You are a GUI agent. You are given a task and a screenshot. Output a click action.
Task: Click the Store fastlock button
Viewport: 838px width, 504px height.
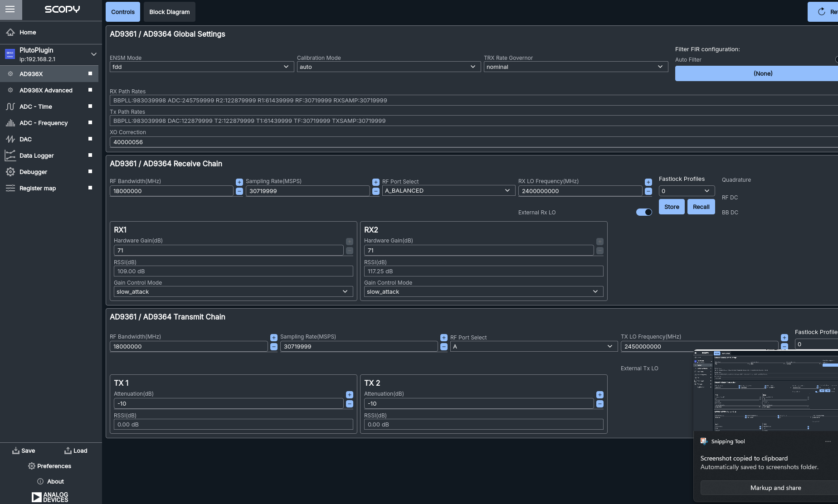point(672,207)
